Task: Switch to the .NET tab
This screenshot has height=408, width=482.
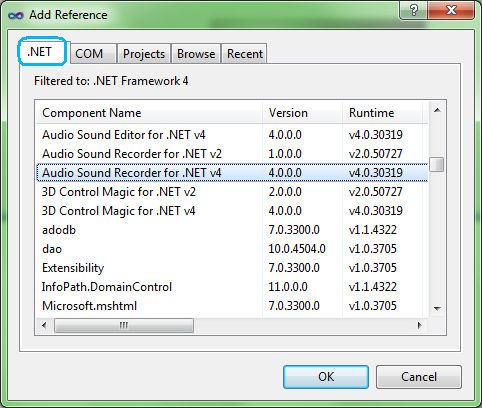Action: pyautogui.click(x=42, y=52)
